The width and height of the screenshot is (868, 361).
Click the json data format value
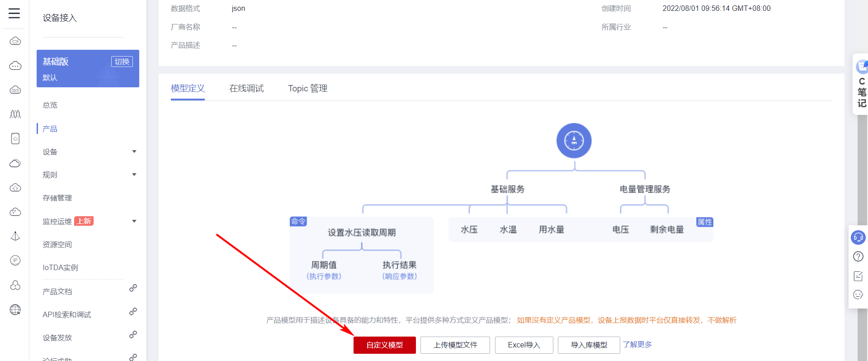tap(238, 9)
